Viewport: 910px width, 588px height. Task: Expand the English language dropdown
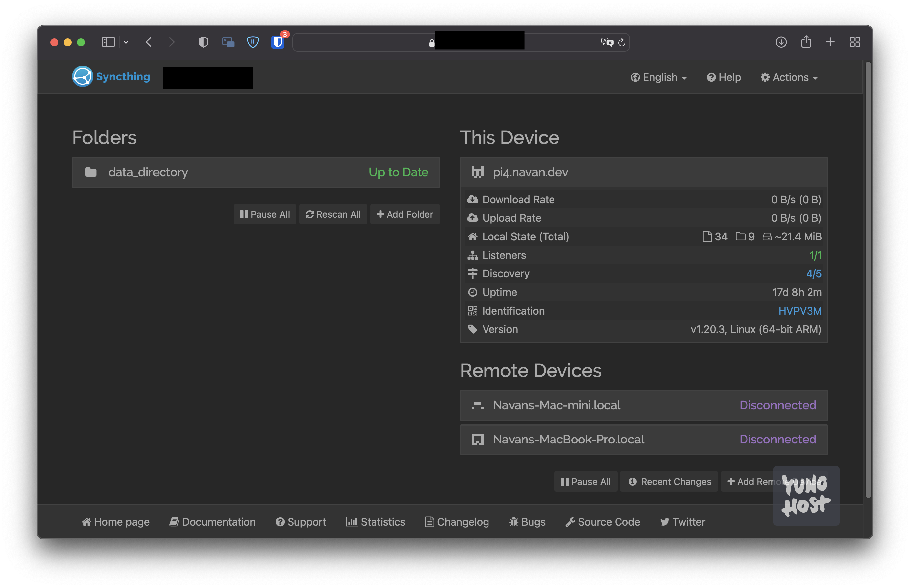658,77
